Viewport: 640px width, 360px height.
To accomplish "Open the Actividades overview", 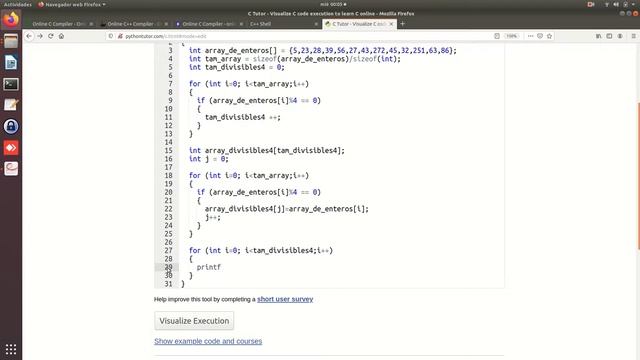I will (x=18, y=4).
